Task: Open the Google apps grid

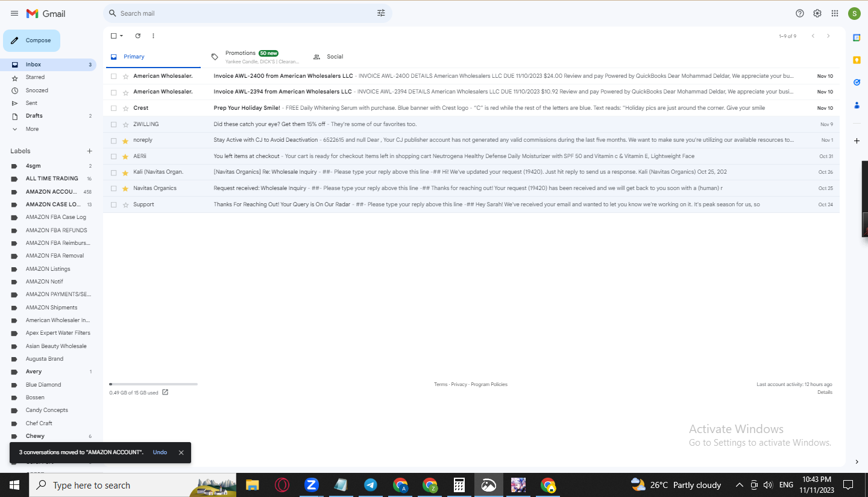Action: 835,13
